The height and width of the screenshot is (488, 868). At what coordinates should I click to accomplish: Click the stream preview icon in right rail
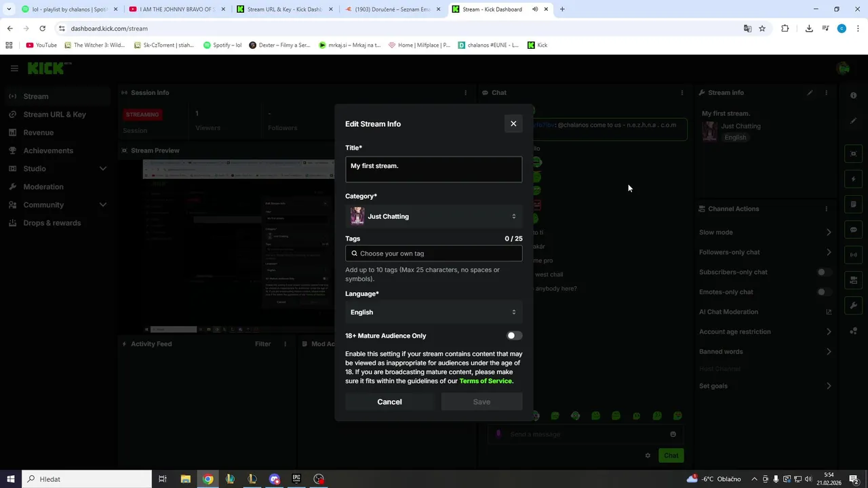[x=854, y=154]
